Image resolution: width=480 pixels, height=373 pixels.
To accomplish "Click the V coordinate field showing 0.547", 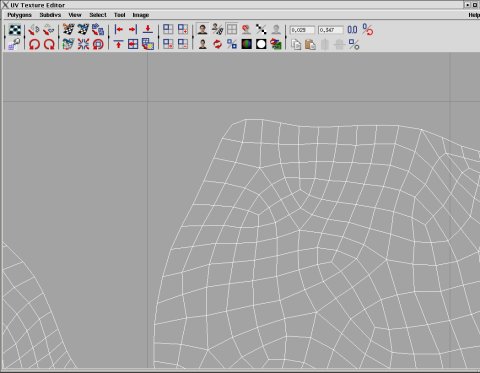I will tap(331, 30).
